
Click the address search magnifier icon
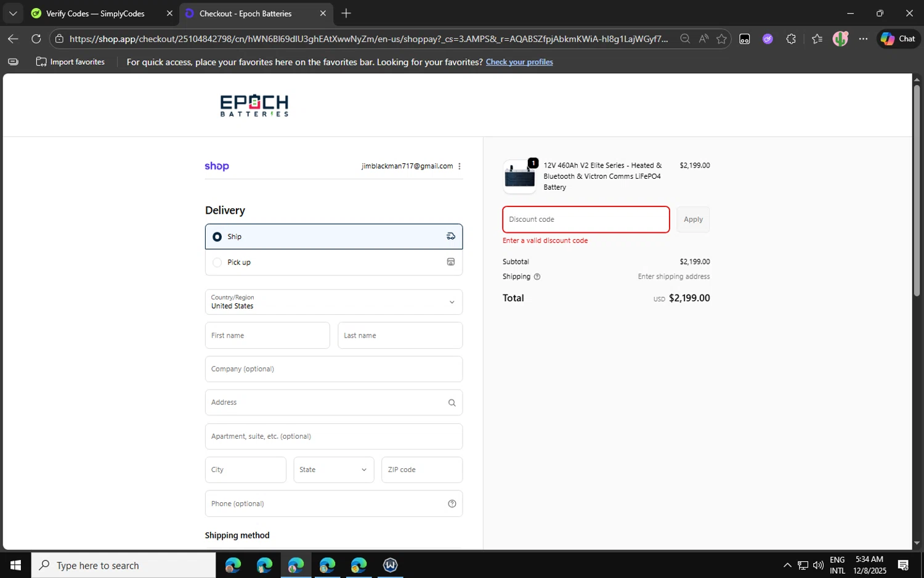[x=452, y=402]
